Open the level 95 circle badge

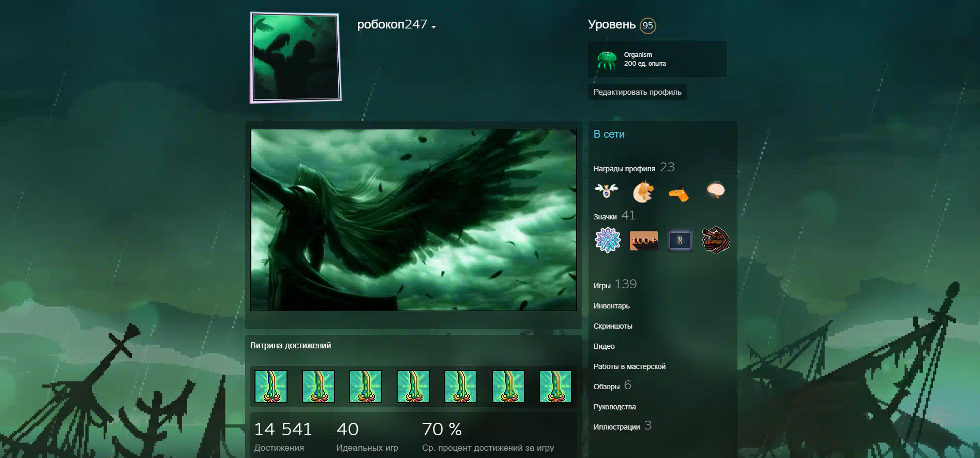[647, 25]
